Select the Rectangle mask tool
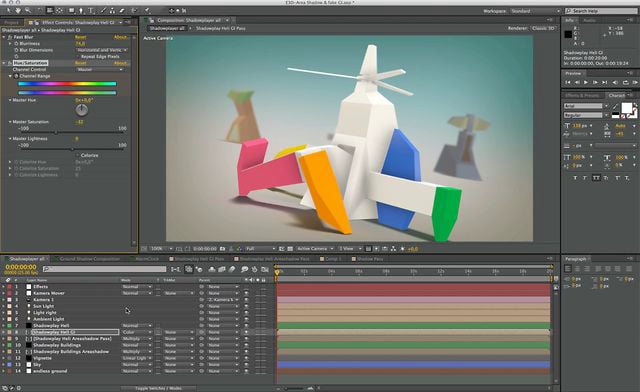The image size is (640, 392). tap(71, 10)
